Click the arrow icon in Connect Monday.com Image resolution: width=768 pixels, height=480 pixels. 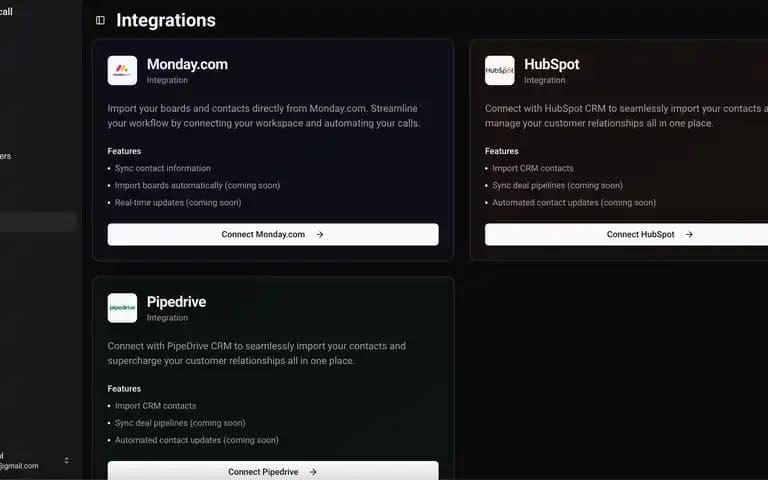click(x=320, y=235)
